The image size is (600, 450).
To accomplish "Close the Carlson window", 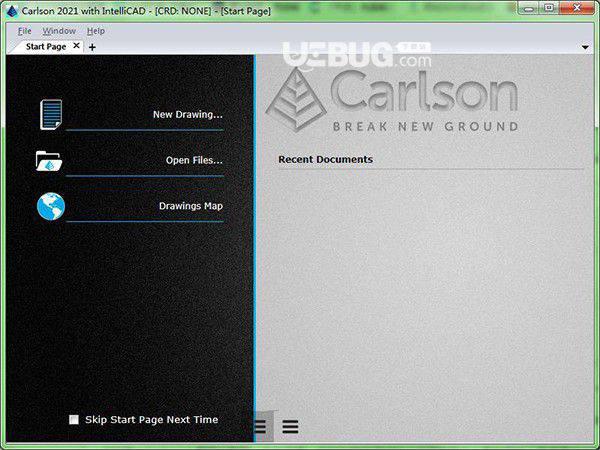I will pos(578,8).
